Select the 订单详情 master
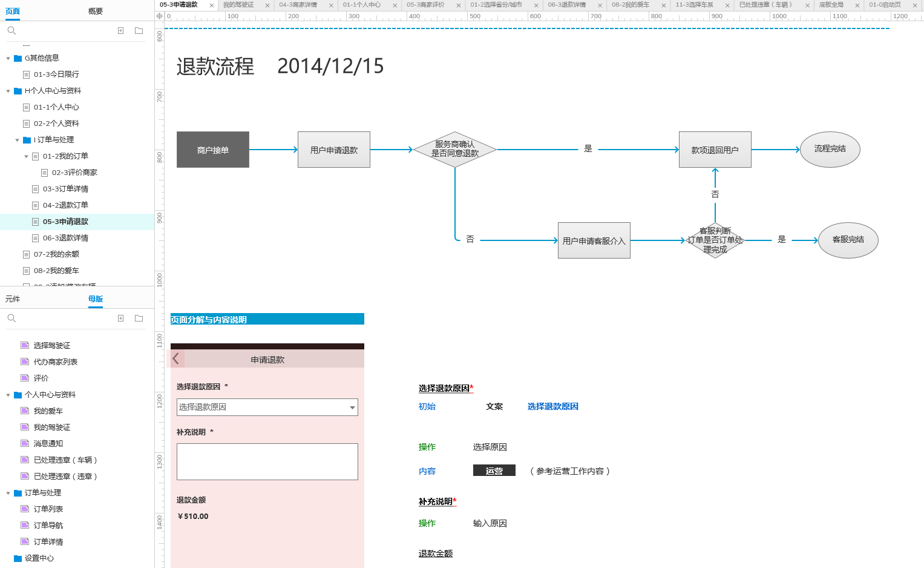 pos(48,542)
